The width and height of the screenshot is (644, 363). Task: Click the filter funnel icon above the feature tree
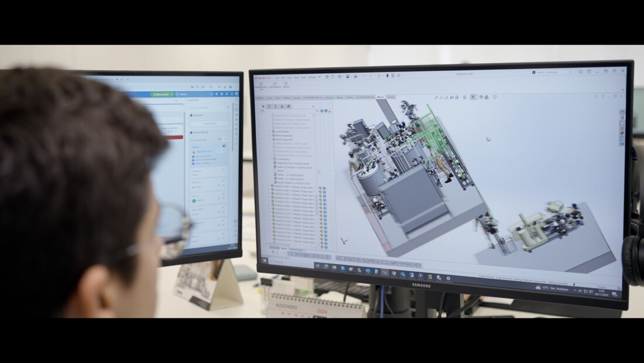262,111
